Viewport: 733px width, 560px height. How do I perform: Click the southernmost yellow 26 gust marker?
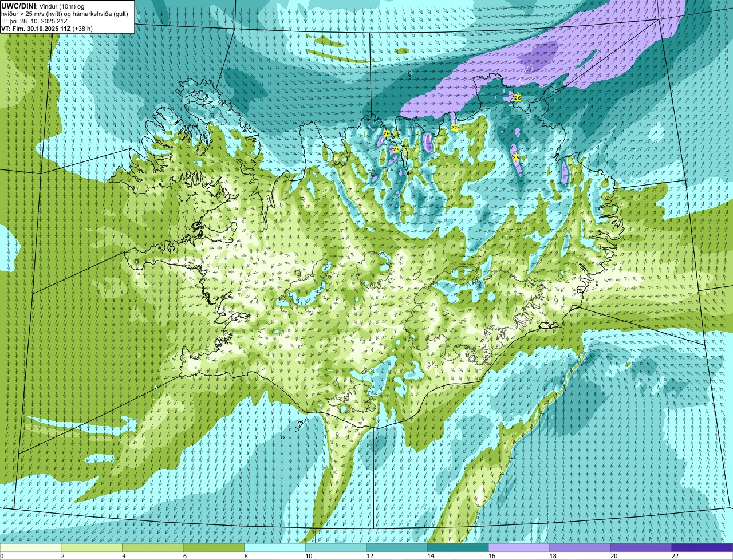(515, 157)
